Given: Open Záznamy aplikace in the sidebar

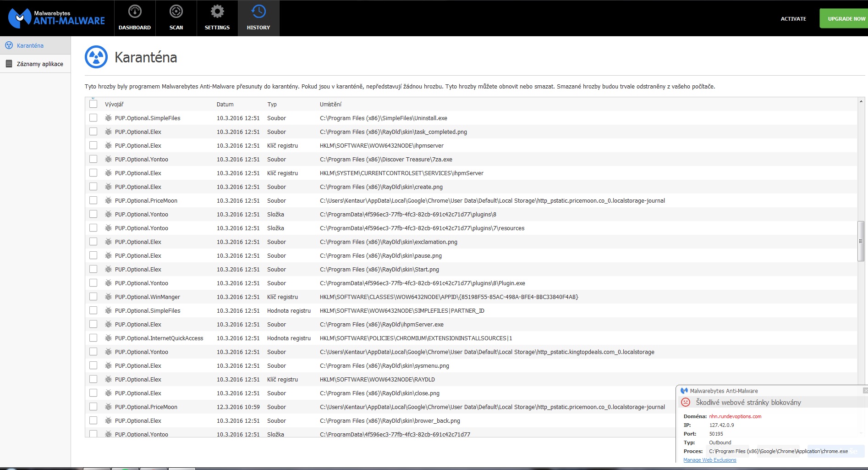Looking at the screenshot, I should (35, 64).
